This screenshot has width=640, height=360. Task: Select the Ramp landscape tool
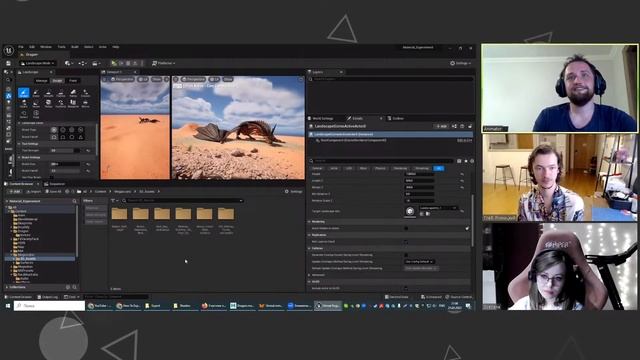coord(73,93)
